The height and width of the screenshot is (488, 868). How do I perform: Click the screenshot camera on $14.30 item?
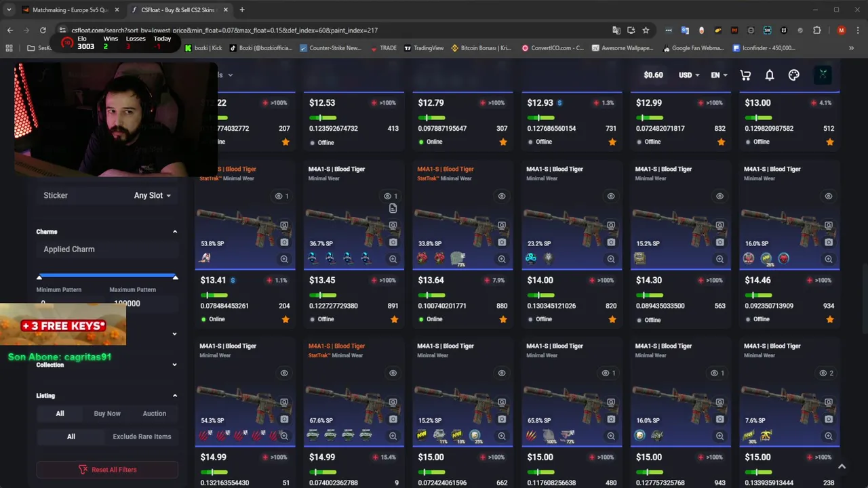(x=719, y=242)
